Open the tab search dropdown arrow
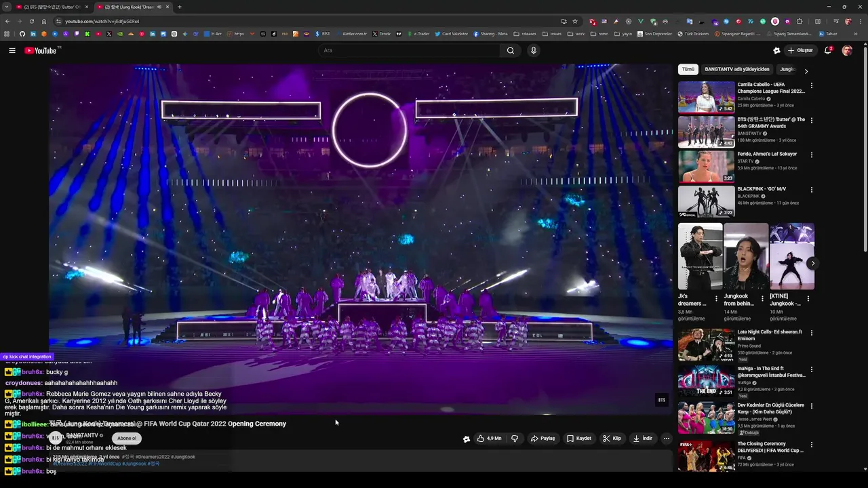This screenshot has height=488, width=868. (6, 7)
